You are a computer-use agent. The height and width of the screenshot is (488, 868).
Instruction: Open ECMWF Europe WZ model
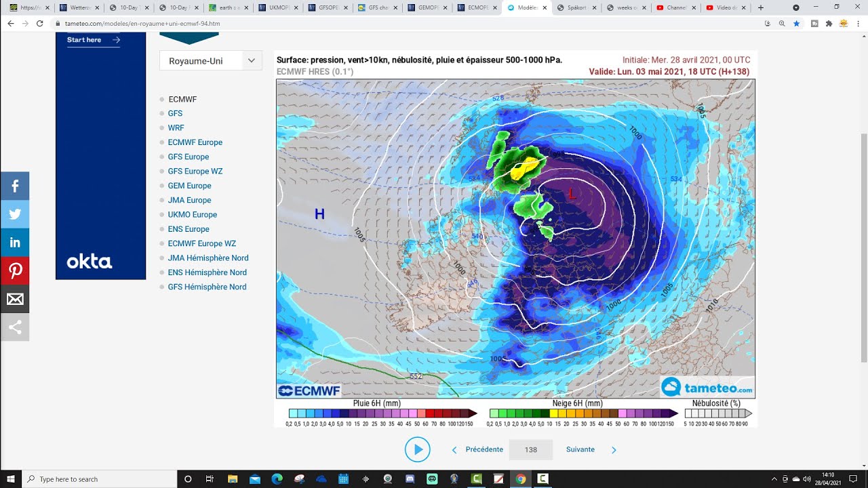coord(202,244)
